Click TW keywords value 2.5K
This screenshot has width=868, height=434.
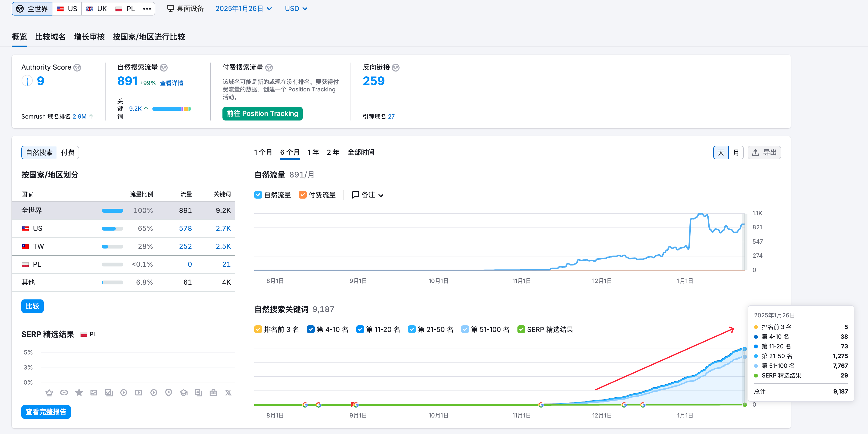pyautogui.click(x=223, y=246)
